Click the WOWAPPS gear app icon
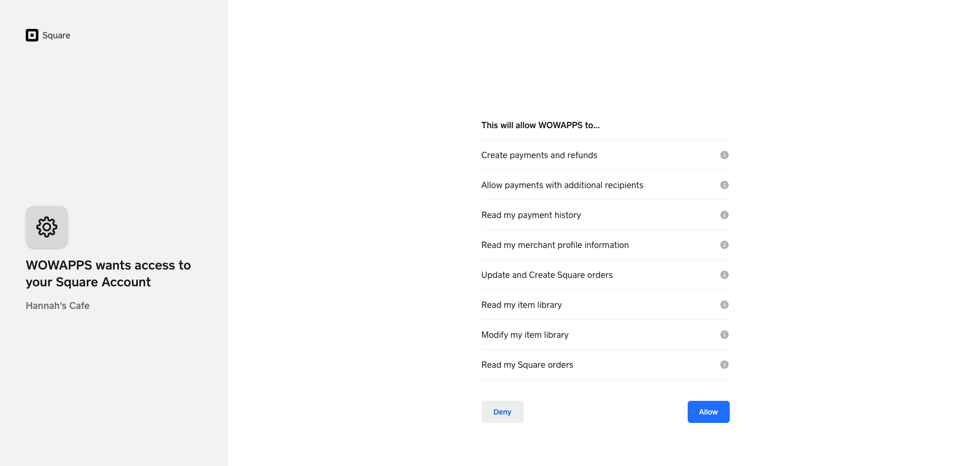Screen dimensions: 980x466 point(47,227)
